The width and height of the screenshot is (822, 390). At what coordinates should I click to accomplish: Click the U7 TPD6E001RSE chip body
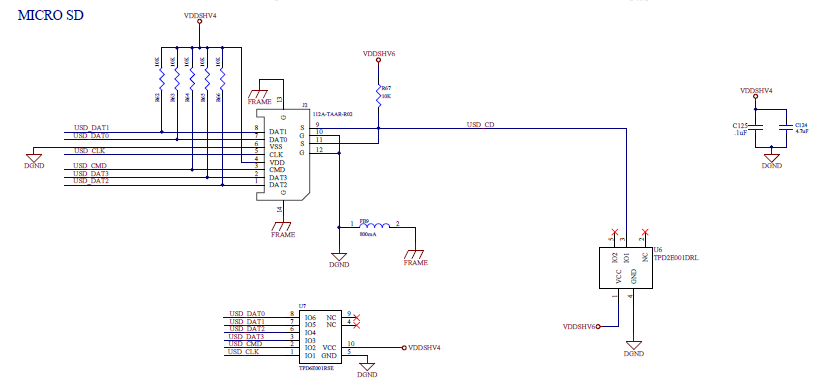pyautogui.click(x=320, y=337)
